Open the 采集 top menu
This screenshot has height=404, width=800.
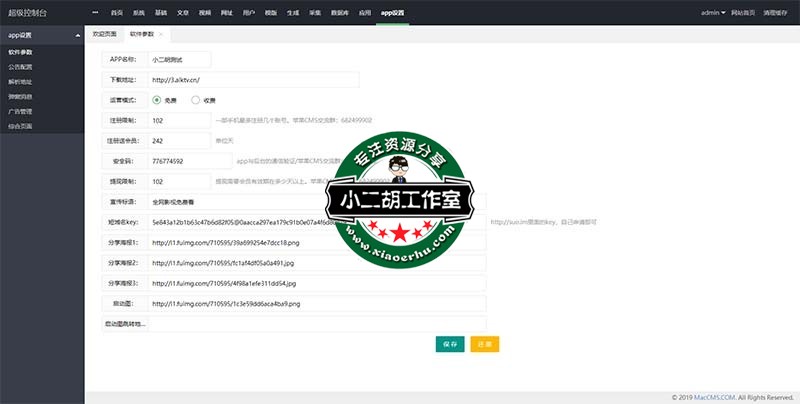315,13
